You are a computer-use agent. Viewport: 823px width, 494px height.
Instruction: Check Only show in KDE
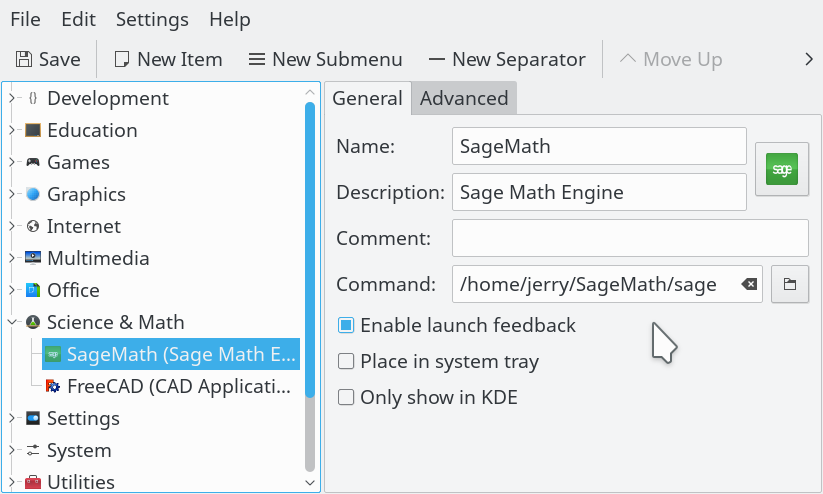(x=346, y=397)
